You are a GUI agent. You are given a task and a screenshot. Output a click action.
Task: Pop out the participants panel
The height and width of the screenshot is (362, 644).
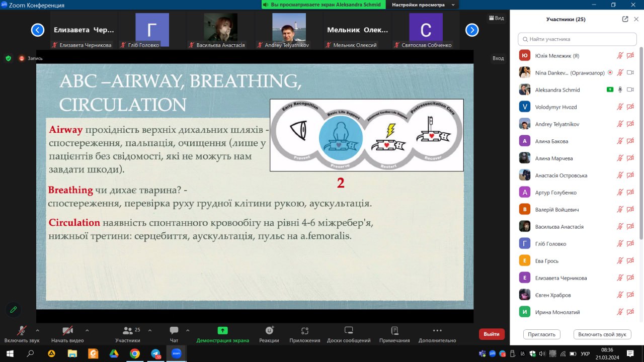[x=625, y=19]
